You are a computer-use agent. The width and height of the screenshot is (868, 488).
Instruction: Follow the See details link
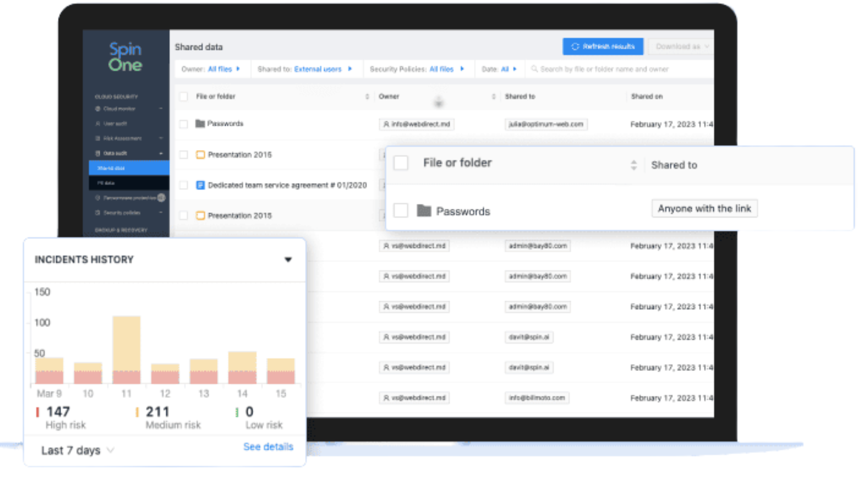click(268, 447)
